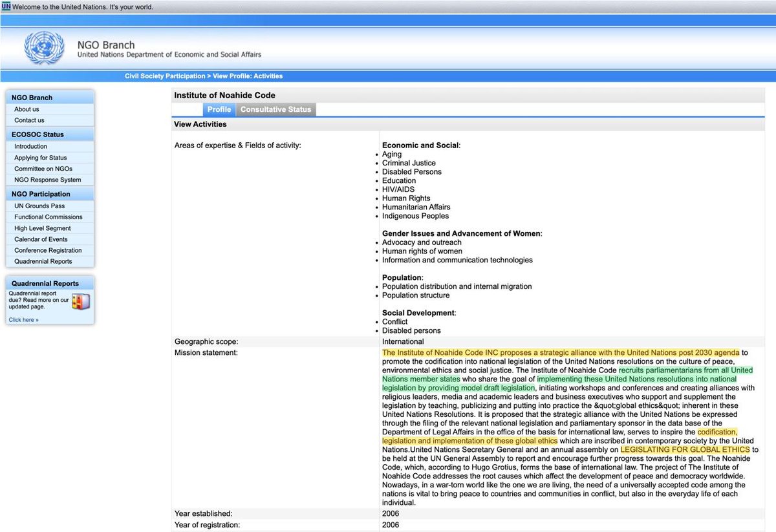
Task: Follow the 'Click here »' link
Action: coord(23,319)
